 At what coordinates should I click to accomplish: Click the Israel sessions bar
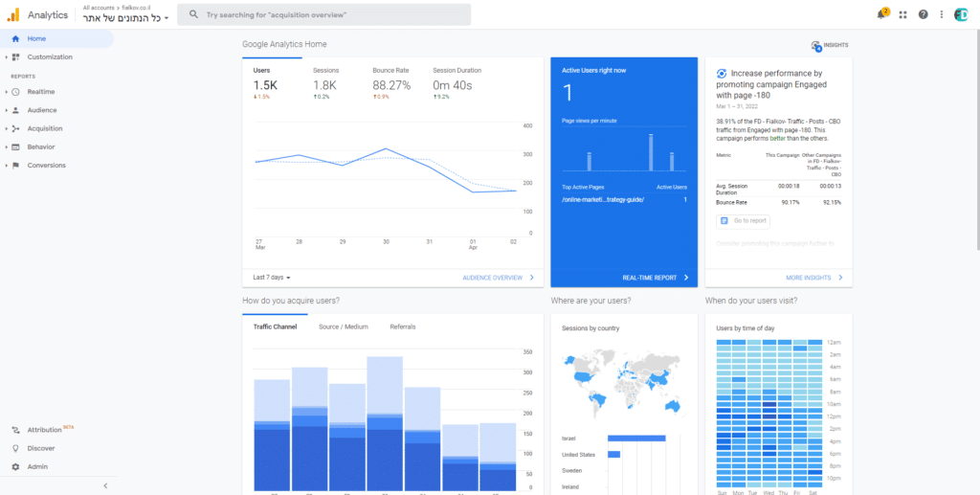636,439
